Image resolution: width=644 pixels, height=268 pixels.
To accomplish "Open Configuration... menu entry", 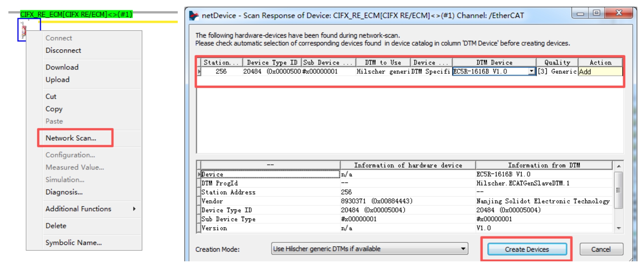I will coord(70,155).
